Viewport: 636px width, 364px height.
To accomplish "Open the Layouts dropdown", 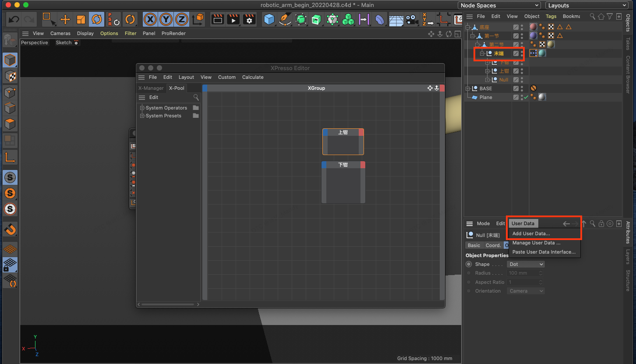I will [587, 5].
